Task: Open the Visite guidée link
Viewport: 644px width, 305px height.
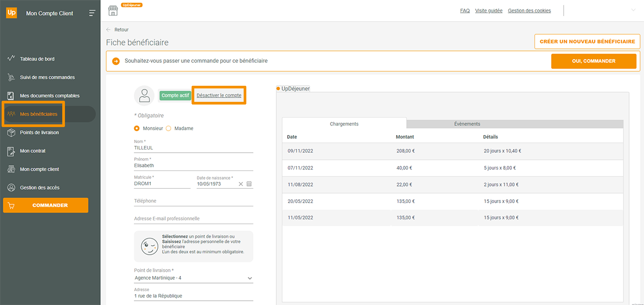Action: coord(489,11)
